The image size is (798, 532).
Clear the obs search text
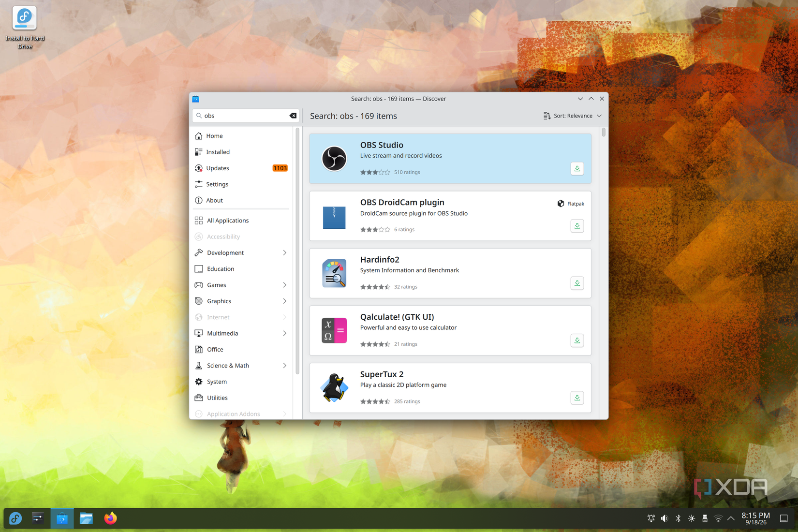point(293,116)
